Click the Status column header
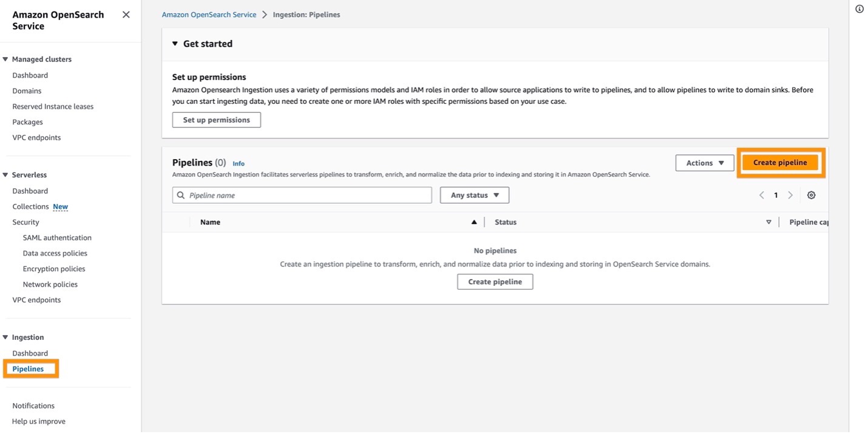This screenshot has height=434, width=868. click(506, 222)
